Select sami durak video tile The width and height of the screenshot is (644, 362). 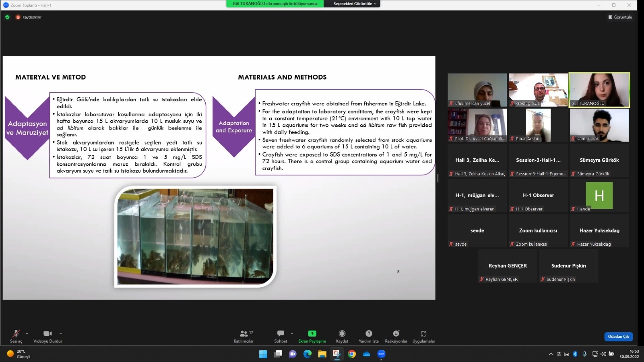[x=599, y=125]
